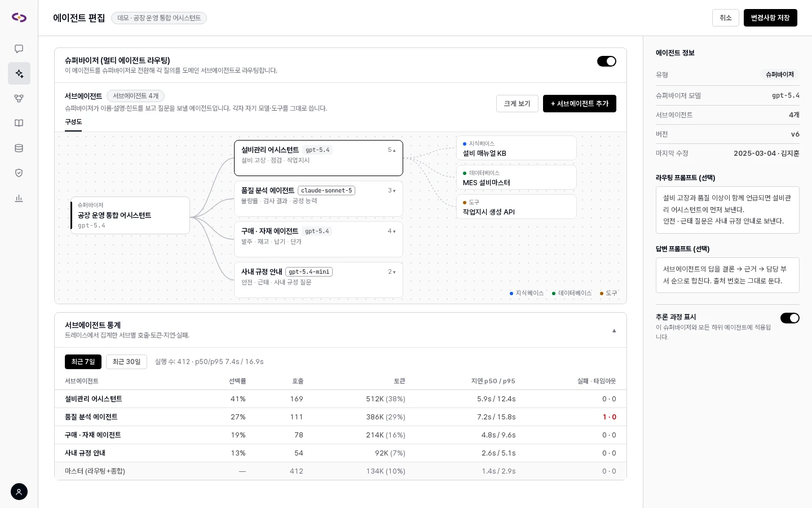Toggle the 추론 과정 표시 switch
Screen dimensions: 812x508
pos(789,318)
